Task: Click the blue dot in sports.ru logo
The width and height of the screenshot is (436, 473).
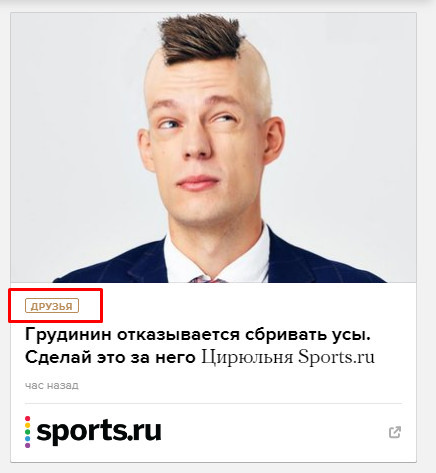Action: pos(27,439)
